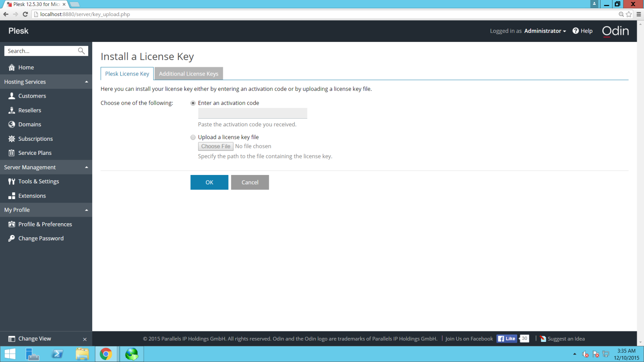Open Server Manager from taskbar

click(x=32, y=354)
